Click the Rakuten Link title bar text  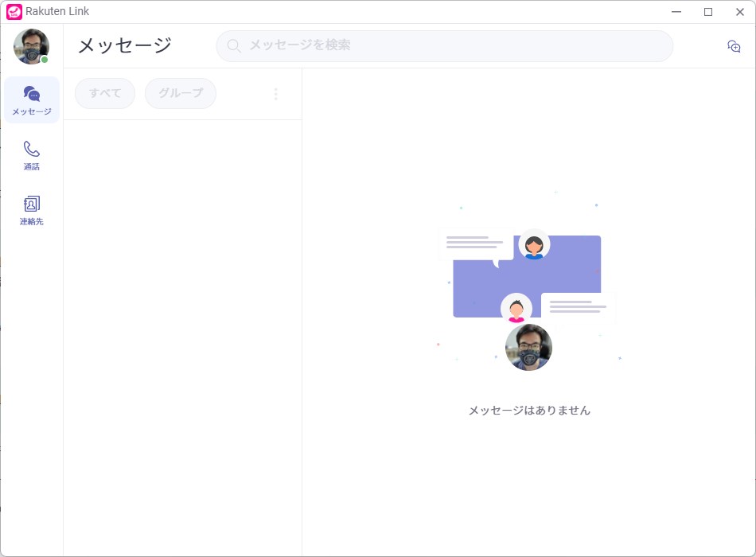pos(57,12)
